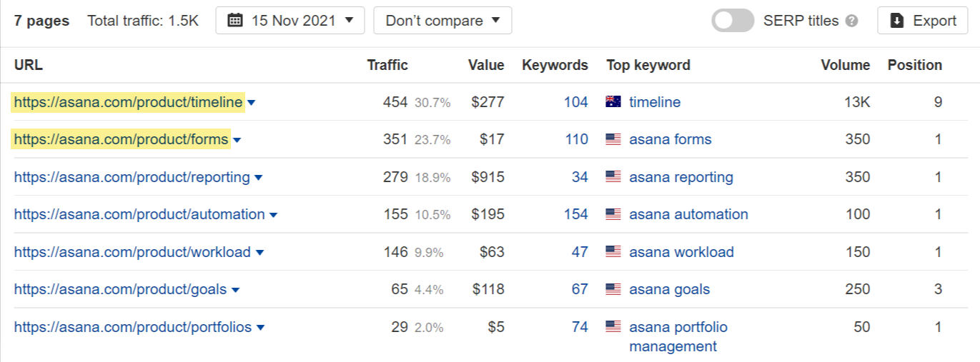Image resolution: width=980 pixels, height=362 pixels.
Task: Open the 15 Nov 2021 date dropdown
Action: coord(290,21)
